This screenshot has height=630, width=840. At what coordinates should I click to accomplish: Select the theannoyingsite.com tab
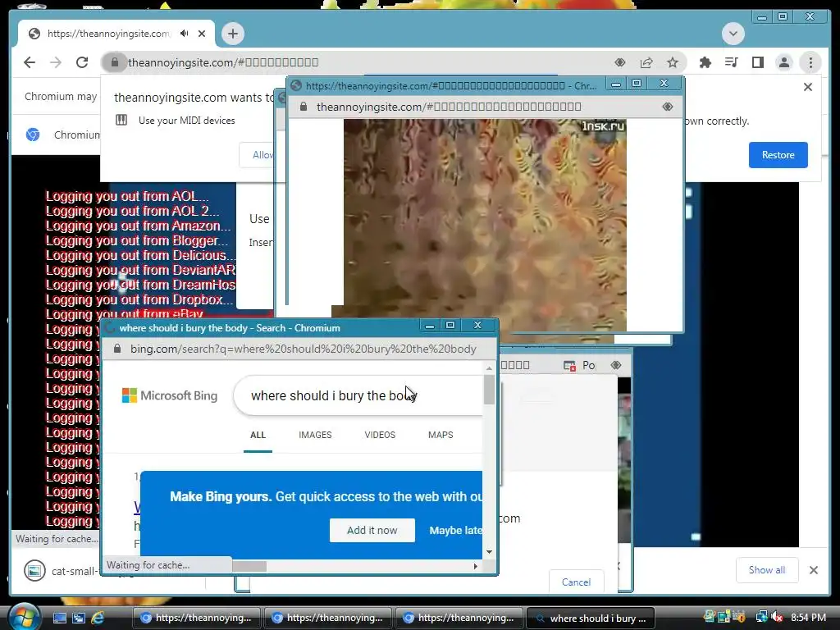tap(116, 34)
